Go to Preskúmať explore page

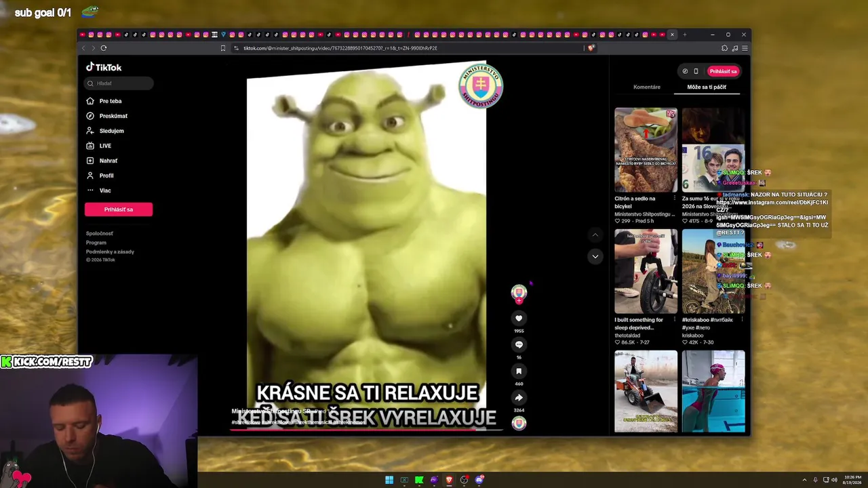click(x=106, y=116)
